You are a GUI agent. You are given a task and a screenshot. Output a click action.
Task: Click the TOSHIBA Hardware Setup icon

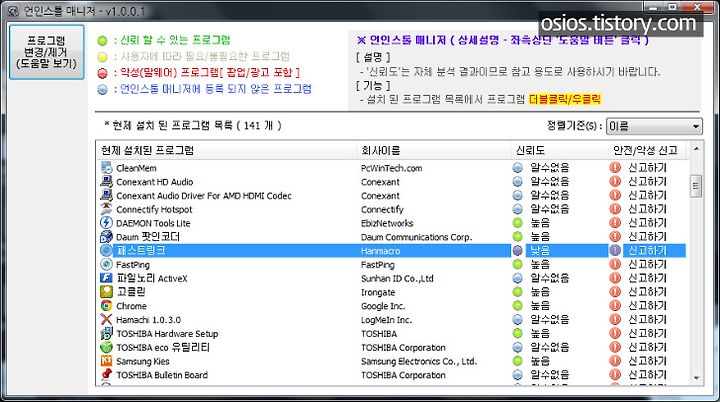pyautogui.click(x=107, y=333)
